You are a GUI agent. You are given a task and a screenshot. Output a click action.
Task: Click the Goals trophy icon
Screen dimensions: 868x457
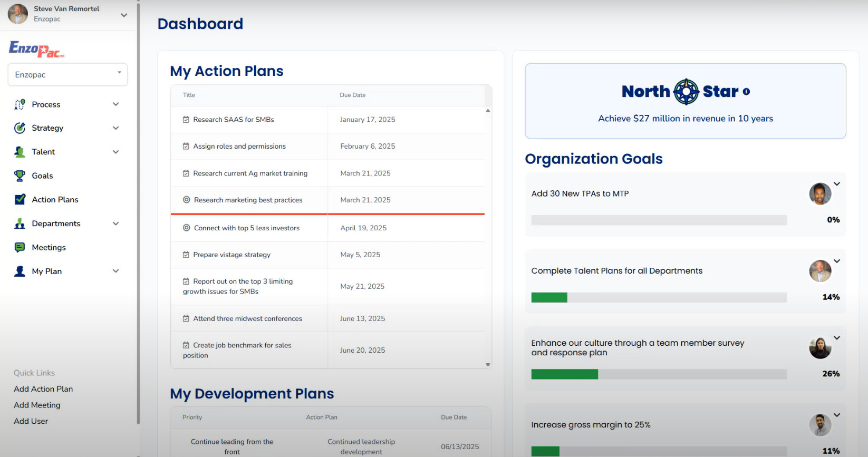coord(20,176)
